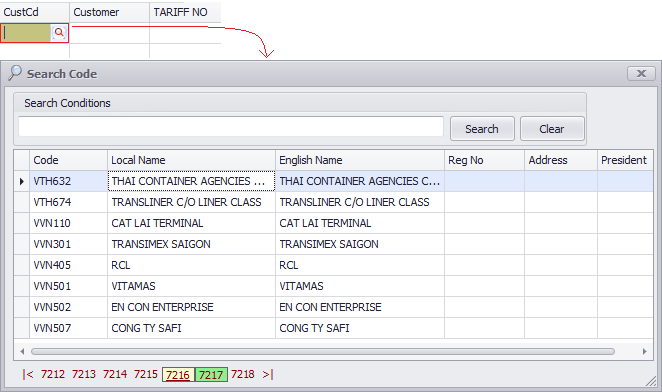Click the Address column header
Screen dimensions: 662x392
561,160
